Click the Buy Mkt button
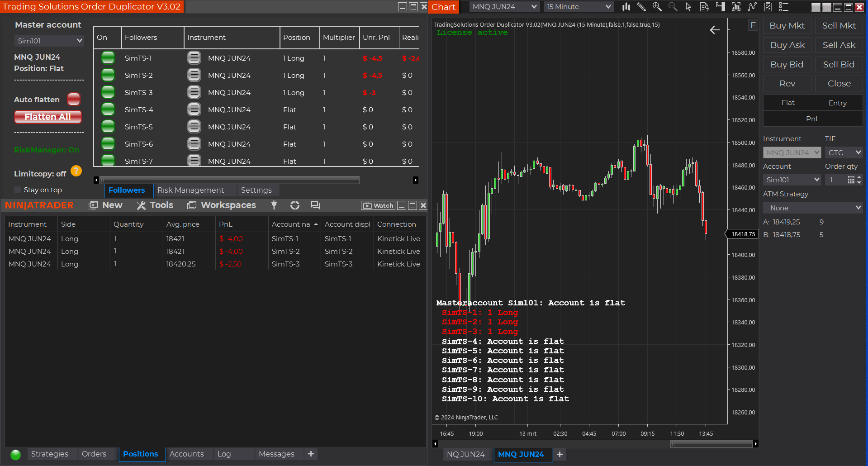Viewport: 868px width, 466px height. 787,26
